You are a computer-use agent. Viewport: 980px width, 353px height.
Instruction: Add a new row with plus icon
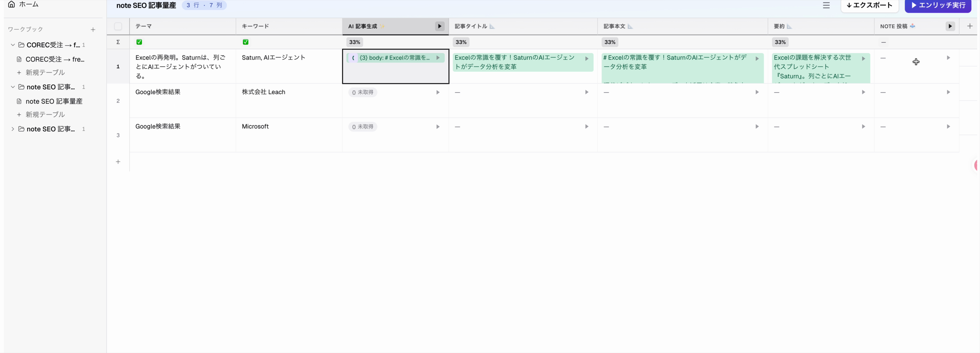point(118,162)
